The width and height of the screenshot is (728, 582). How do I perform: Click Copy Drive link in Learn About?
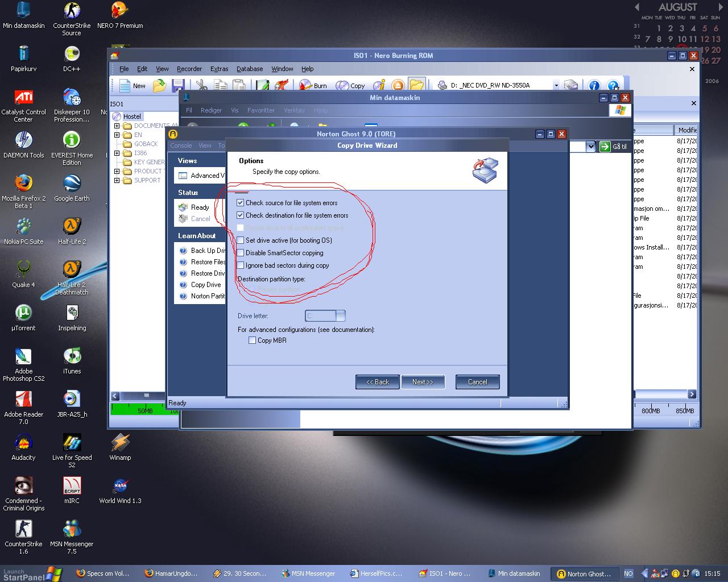206,285
